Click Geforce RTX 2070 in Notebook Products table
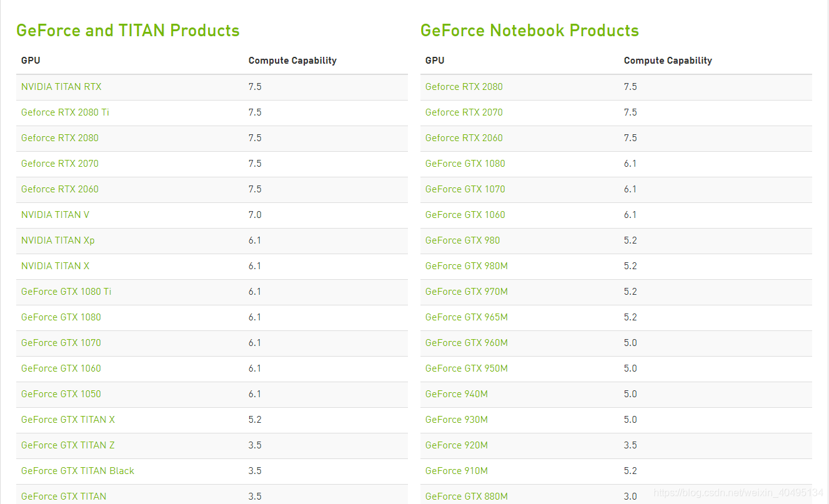This screenshot has width=829, height=504. 464,112
